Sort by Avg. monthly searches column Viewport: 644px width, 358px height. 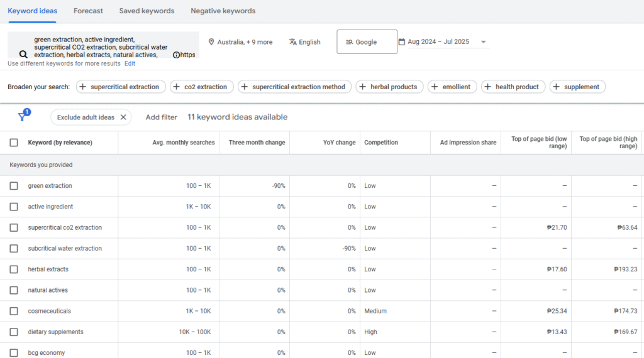183,143
